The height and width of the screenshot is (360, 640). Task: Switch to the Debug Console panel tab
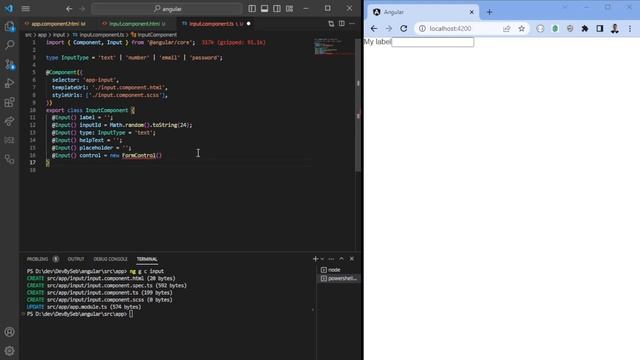110,259
